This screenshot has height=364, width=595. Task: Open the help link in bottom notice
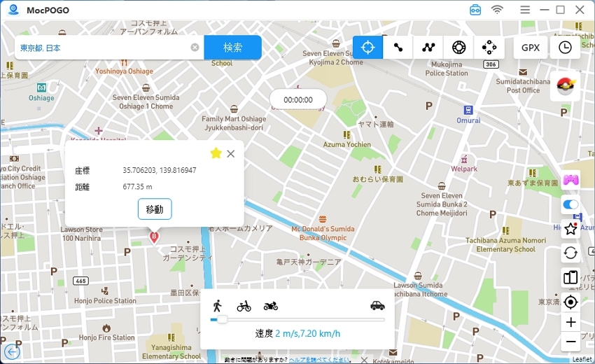point(318,359)
